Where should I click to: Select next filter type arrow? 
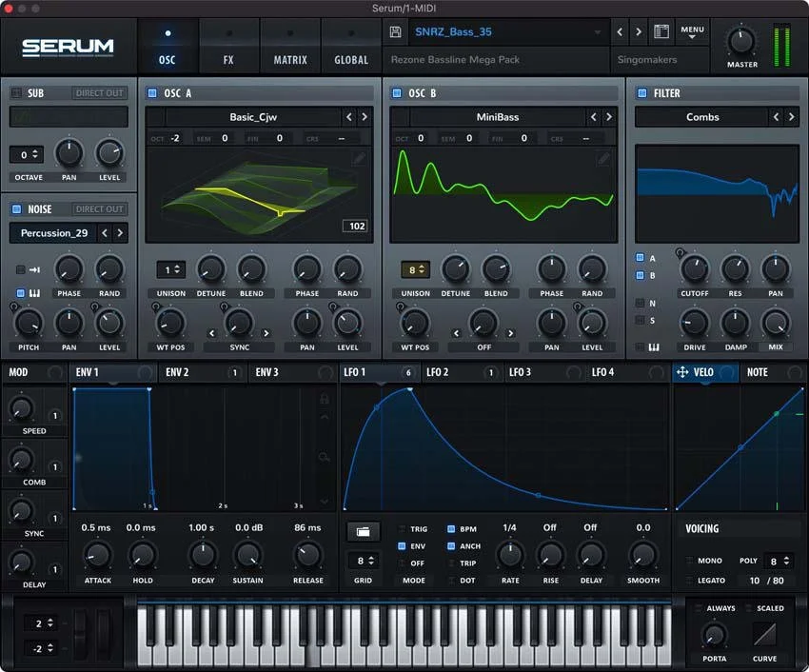pos(792,117)
